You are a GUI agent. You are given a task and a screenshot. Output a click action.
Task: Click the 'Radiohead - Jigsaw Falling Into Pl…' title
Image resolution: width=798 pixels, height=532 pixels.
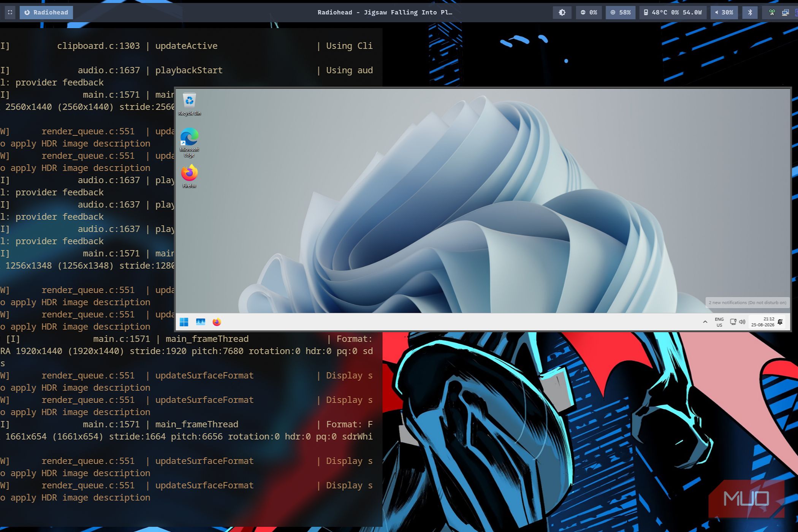point(385,12)
